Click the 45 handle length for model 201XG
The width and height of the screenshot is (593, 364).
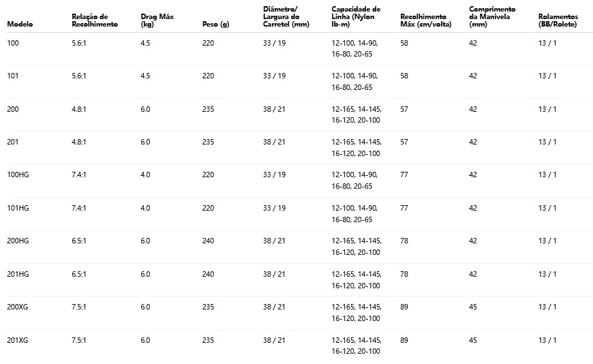tap(473, 340)
